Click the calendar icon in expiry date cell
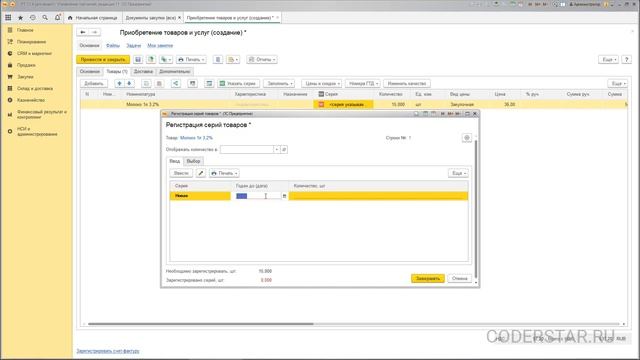This screenshot has height=360, width=640. [x=284, y=196]
